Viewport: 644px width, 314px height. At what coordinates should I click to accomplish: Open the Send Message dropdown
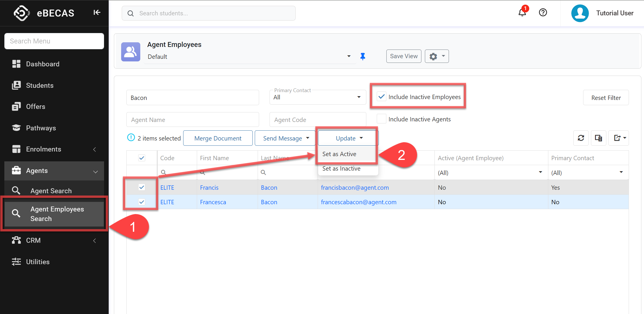click(285, 138)
